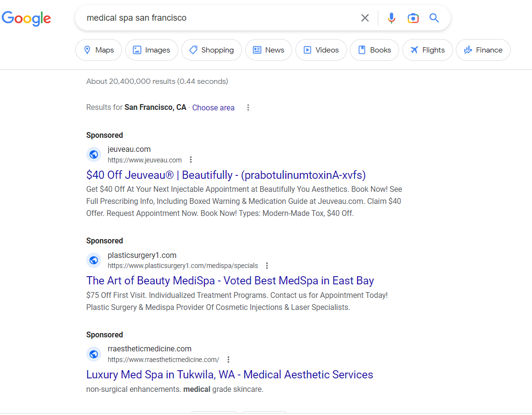Viewport: 532px width, 415px height.
Task: Open the jeuveau.com ad options menu
Action: pos(191,160)
